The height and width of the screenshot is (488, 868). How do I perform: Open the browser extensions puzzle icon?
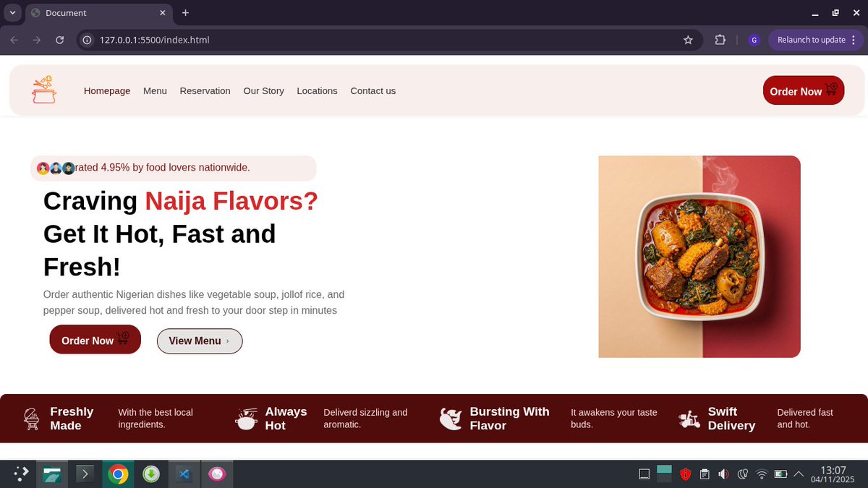[x=720, y=40]
